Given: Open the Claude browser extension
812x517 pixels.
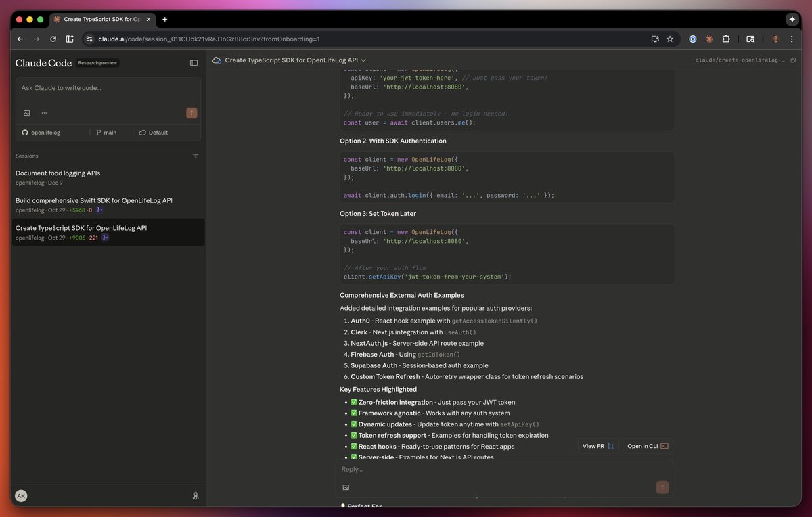Looking at the screenshot, I should tap(709, 39).
